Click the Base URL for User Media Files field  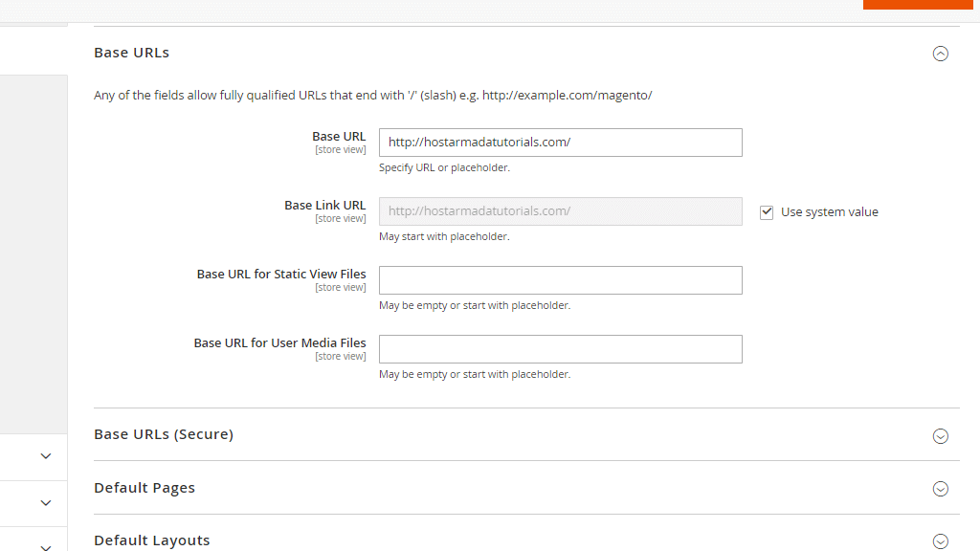560,348
